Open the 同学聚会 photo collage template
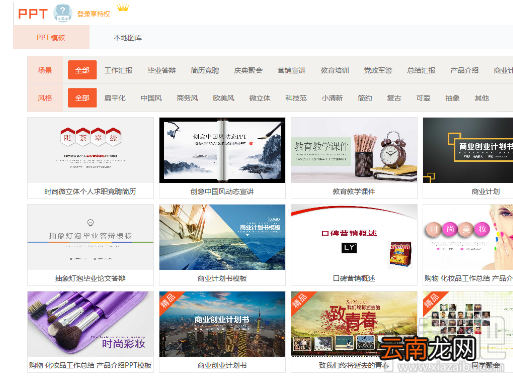This screenshot has width=513, height=377. click(x=468, y=324)
